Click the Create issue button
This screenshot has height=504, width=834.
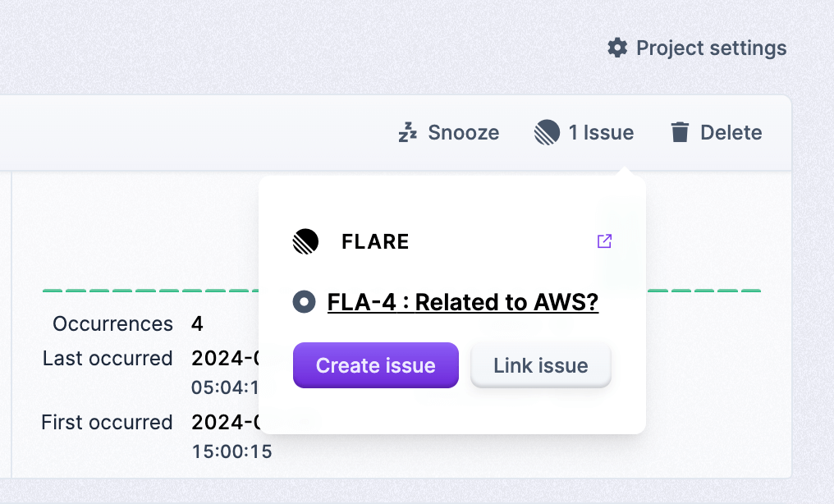375,365
